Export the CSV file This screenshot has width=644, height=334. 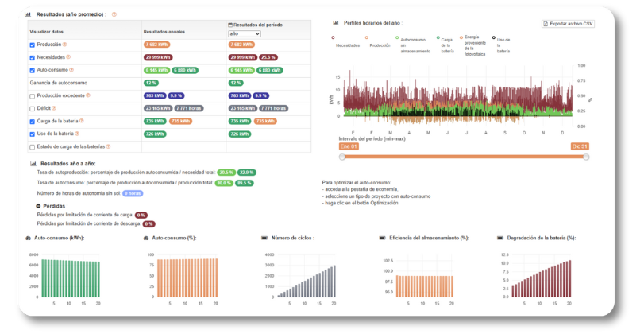coord(569,24)
